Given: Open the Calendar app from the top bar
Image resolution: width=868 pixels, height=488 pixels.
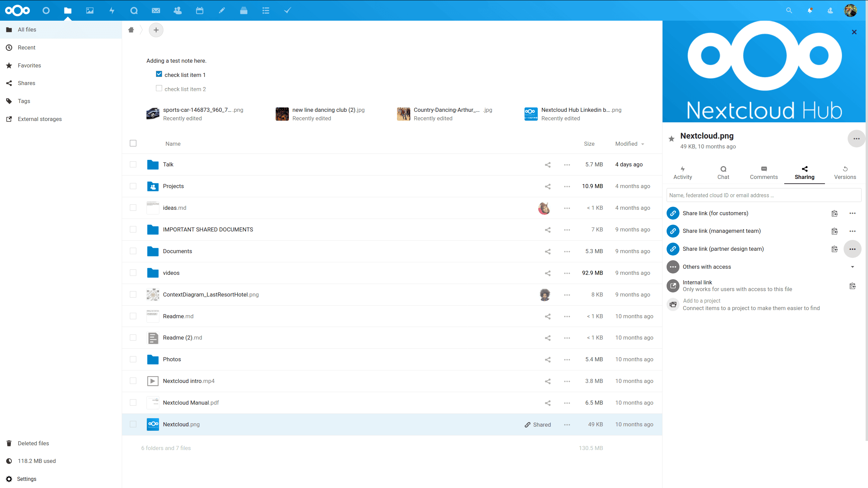Looking at the screenshot, I should [x=200, y=11].
